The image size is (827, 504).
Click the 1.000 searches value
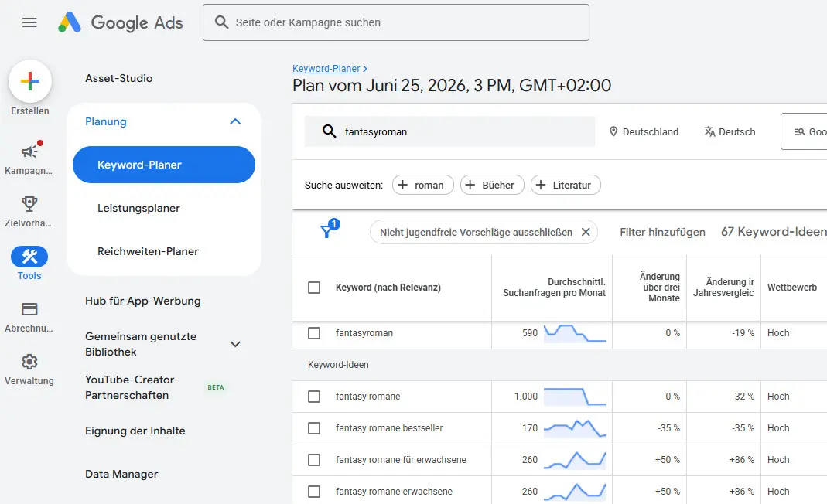click(526, 397)
